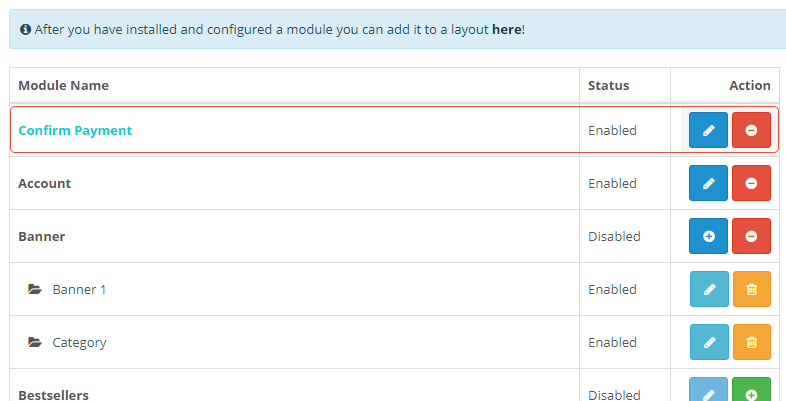
Task: Click the Status column header
Action: pyautogui.click(x=608, y=85)
